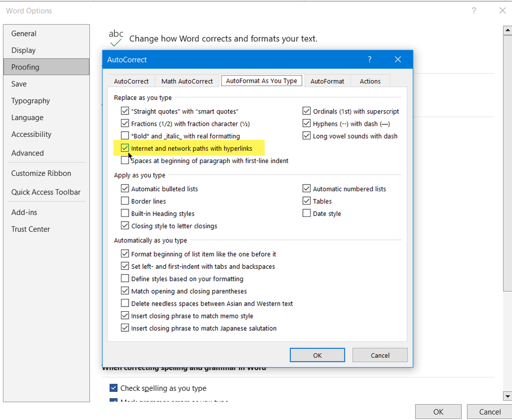Close the Word Options window
512x420 pixels.
click(503, 11)
